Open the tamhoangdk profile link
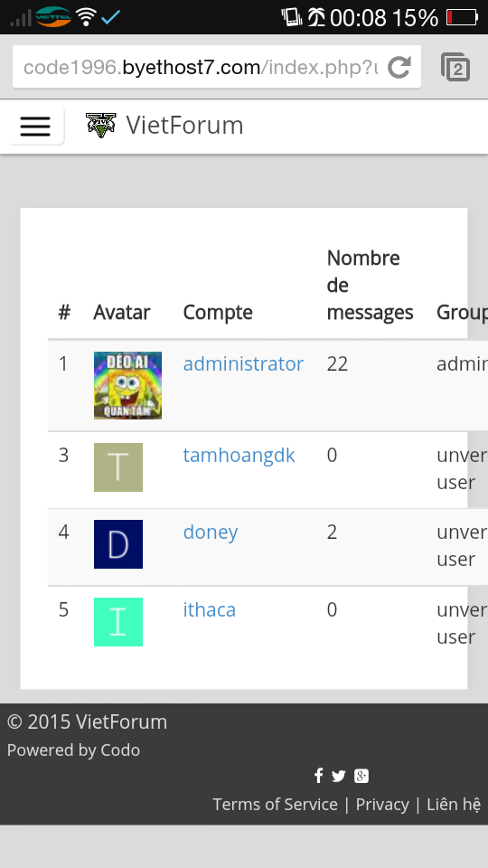The height and width of the screenshot is (868, 488). 239,455
